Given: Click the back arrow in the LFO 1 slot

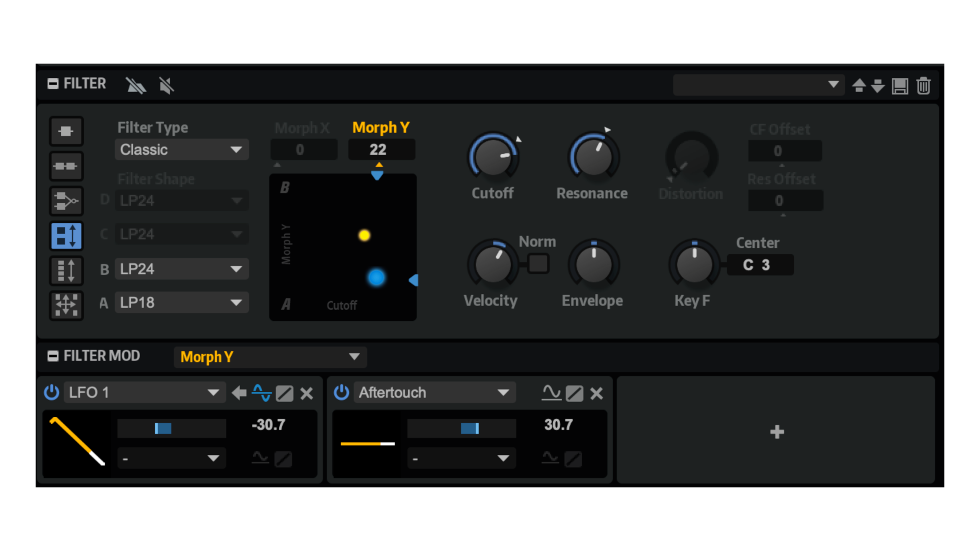Looking at the screenshot, I should (239, 392).
